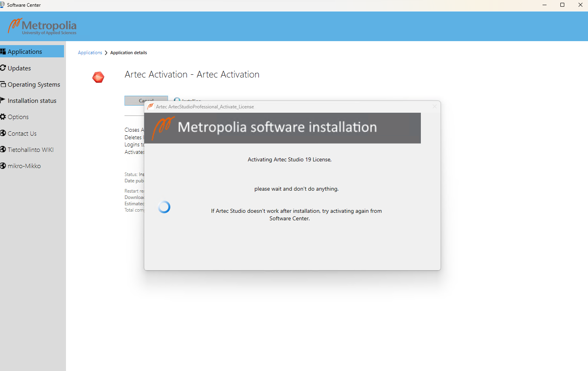Viewport: 588px width, 371px height.
Task: Click the Tietohallinto WIKI globe icon
Action: (3, 150)
